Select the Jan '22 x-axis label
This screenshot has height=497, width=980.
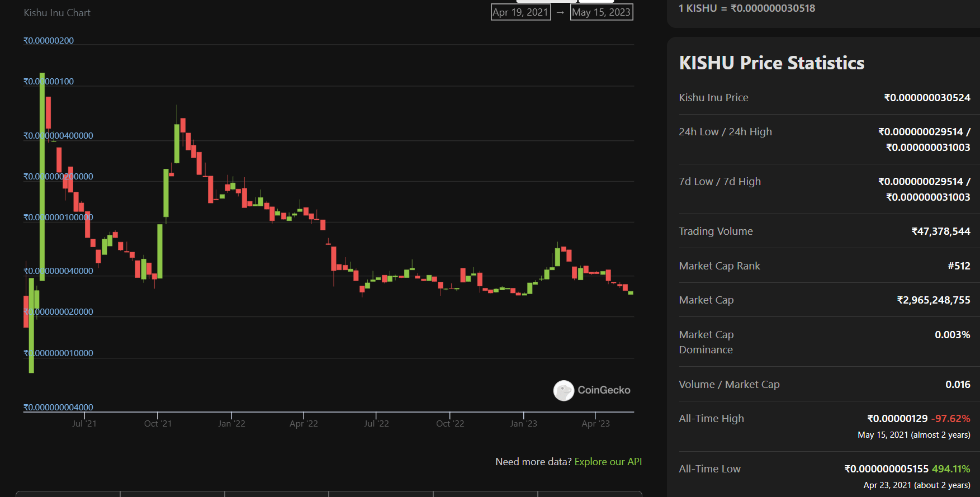231,424
